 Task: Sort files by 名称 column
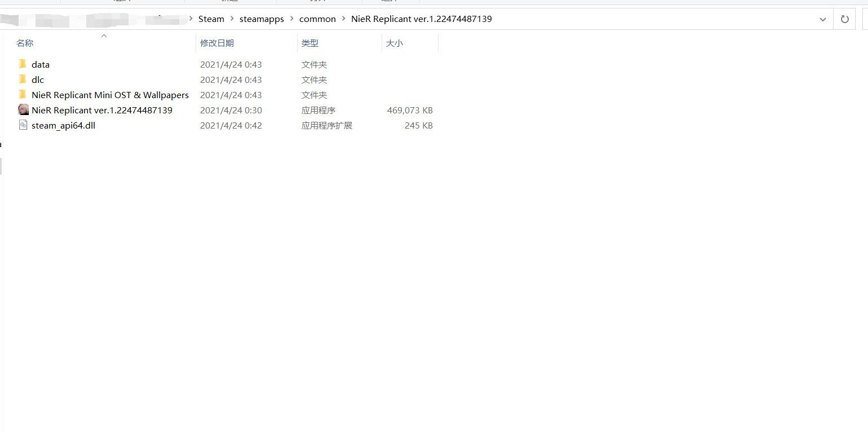25,43
